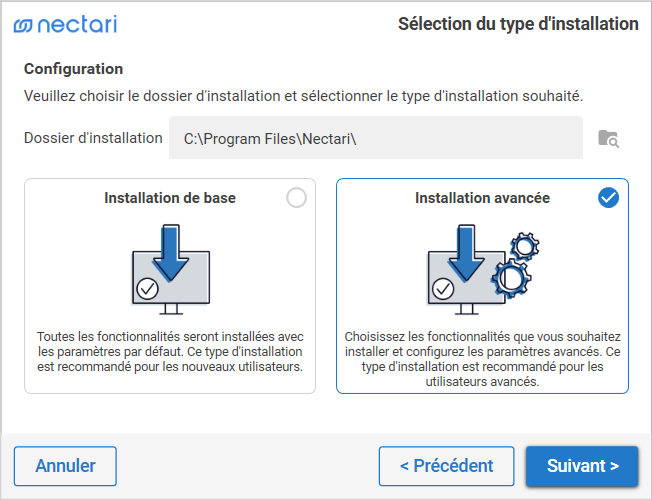
Task: Click the installation folder path field
Action: (375, 138)
